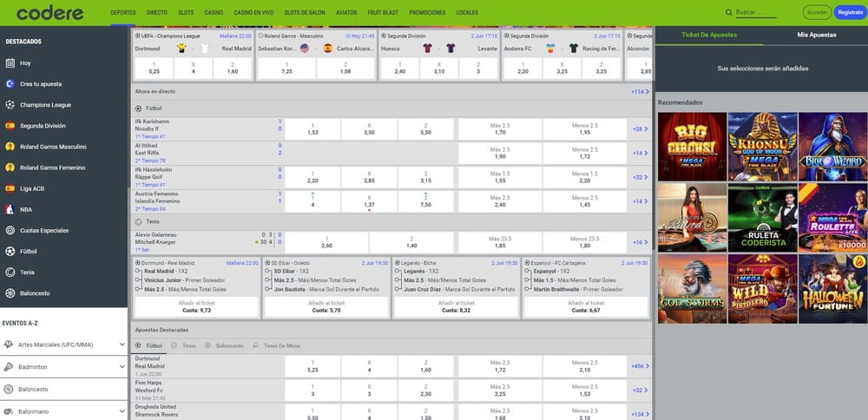Switch to Mis Apuestas tab
868x420 pixels.
click(817, 35)
